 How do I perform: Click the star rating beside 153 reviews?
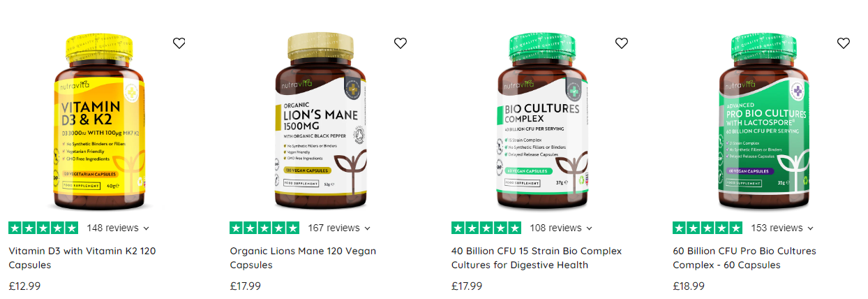(x=708, y=228)
